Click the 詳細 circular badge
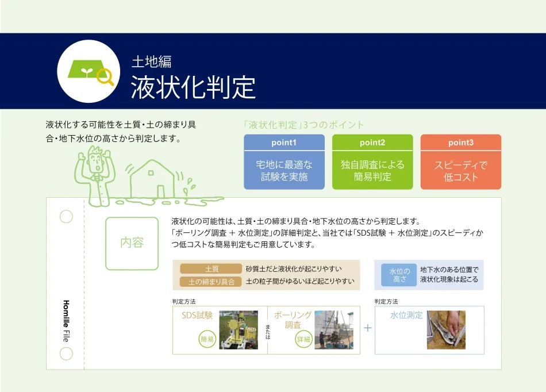This screenshot has height=392, width=546. click(x=303, y=339)
